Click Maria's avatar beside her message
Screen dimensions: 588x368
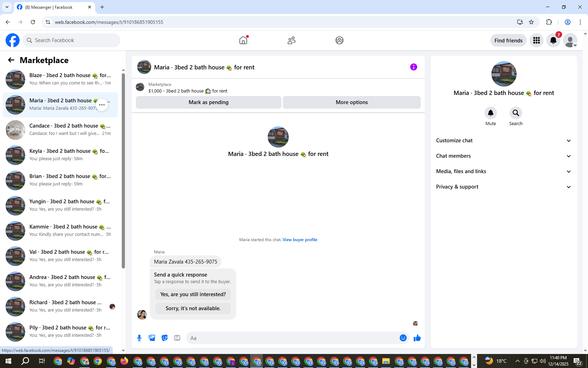142,314
